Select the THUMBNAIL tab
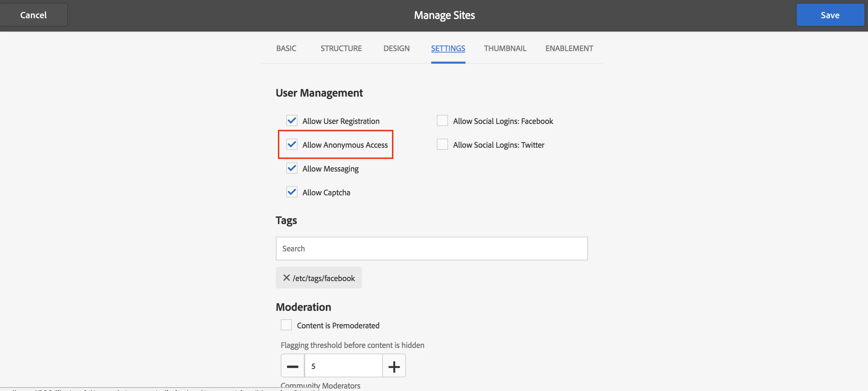The width and height of the screenshot is (868, 391). pyautogui.click(x=505, y=48)
